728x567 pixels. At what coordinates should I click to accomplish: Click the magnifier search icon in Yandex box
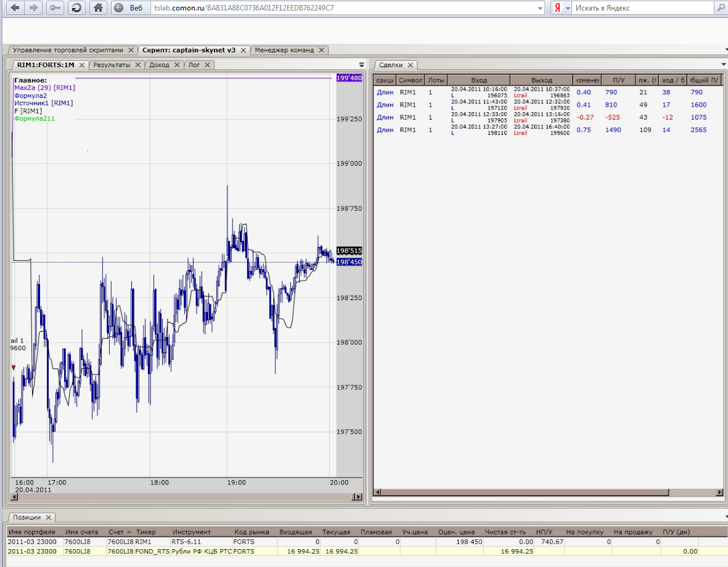720,8
